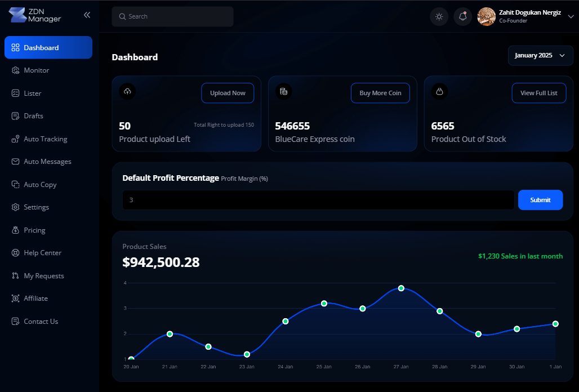Click the notification bell icon
The width and height of the screenshot is (579, 392).
(x=462, y=16)
